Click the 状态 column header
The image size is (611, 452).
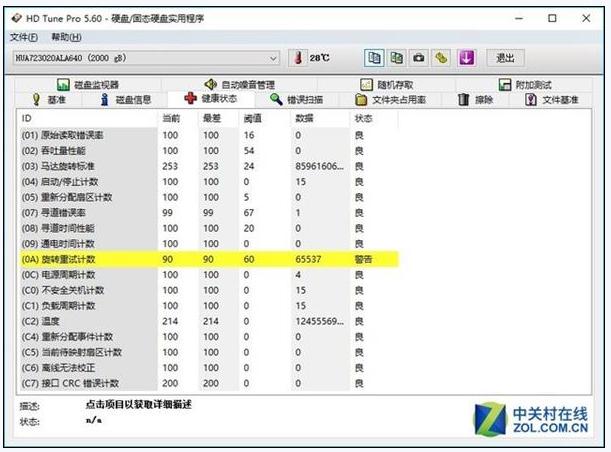pos(374,118)
